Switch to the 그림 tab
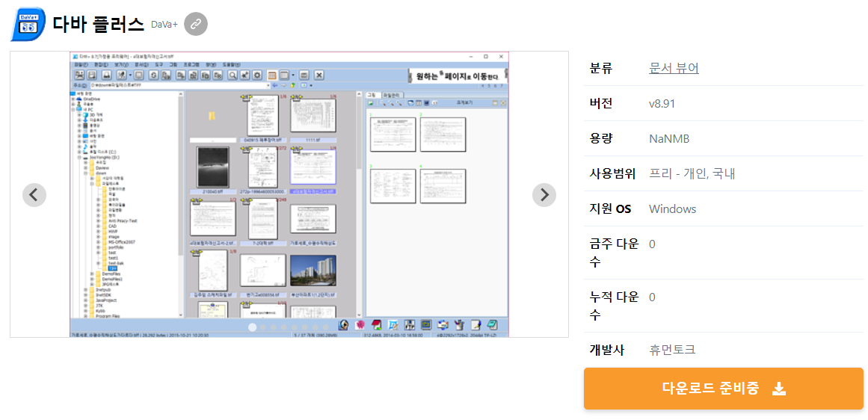Screen dimensions: 868x420 pos(372,95)
